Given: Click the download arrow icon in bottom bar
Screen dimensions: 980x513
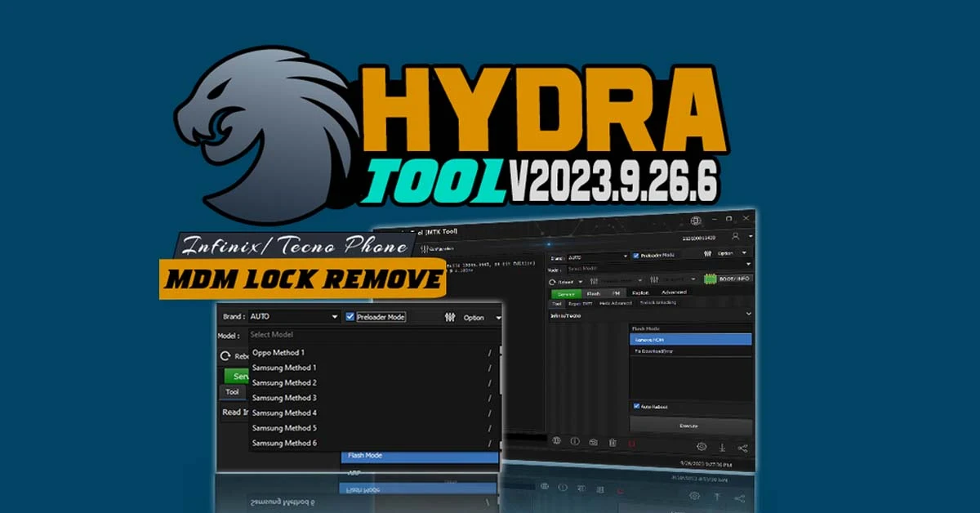Looking at the screenshot, I should pos(722,447).
